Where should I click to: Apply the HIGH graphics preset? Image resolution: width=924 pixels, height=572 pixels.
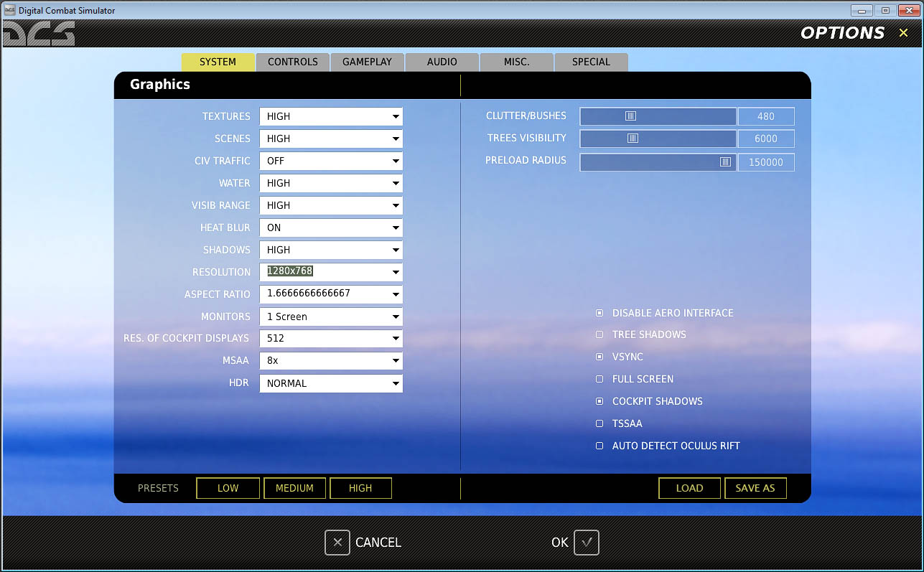(360, 488)
